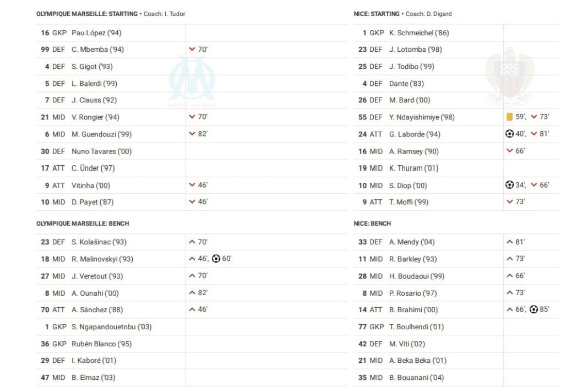Click the yellow card icon for Ndayishimiye
Image resolution: width=588 pixels, height=392 pixels.
pyautogui.click(x=509, y=117)
